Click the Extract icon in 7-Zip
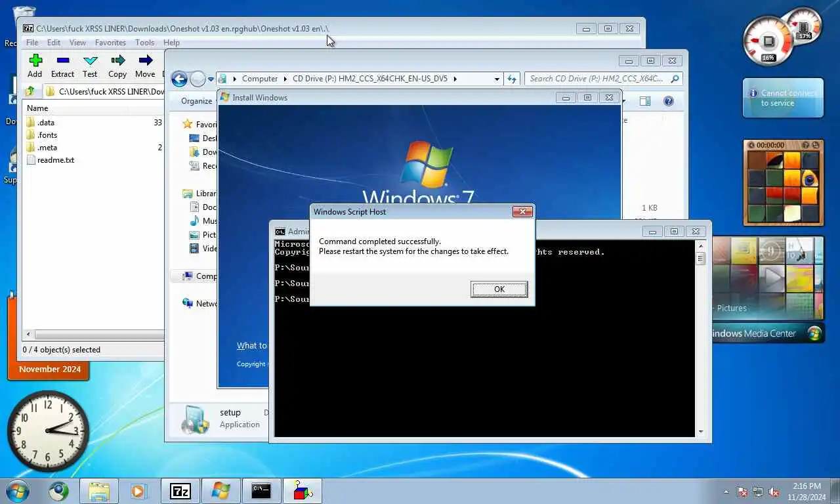The image size is (840, 504). click(62, 60)
